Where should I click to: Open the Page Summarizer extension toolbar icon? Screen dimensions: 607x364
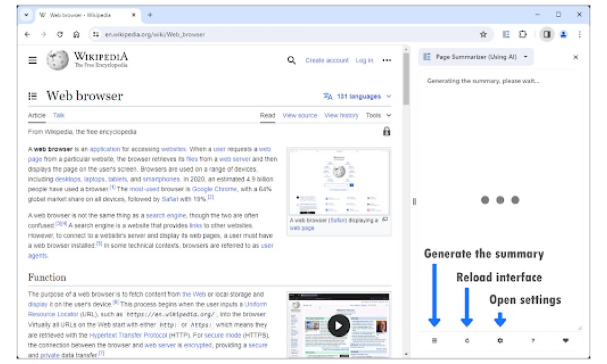(506, 35)
